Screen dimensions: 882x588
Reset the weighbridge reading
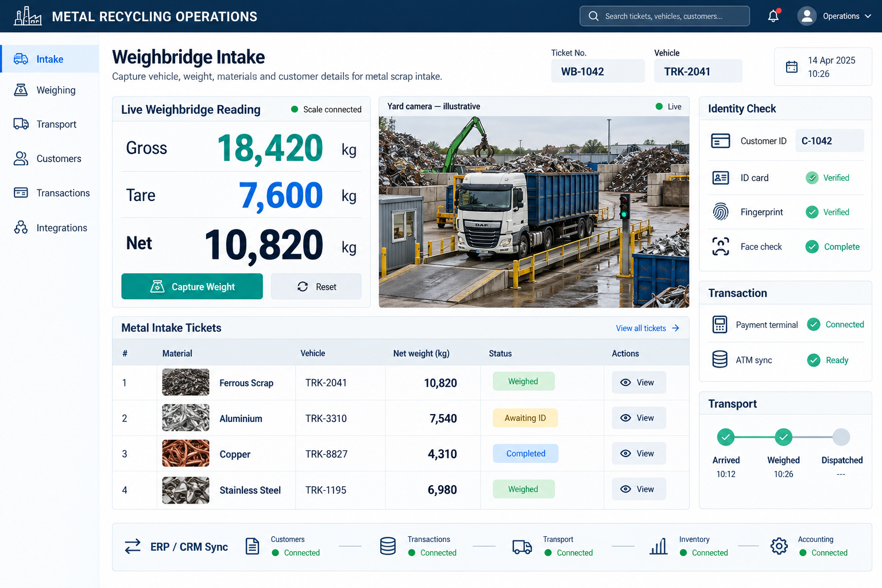pos(316,287)
